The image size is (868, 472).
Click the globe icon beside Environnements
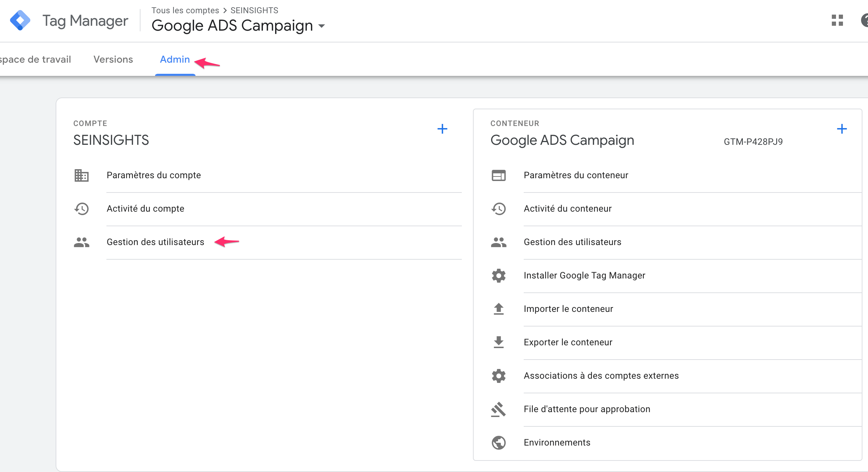click(x=499, y=443)
